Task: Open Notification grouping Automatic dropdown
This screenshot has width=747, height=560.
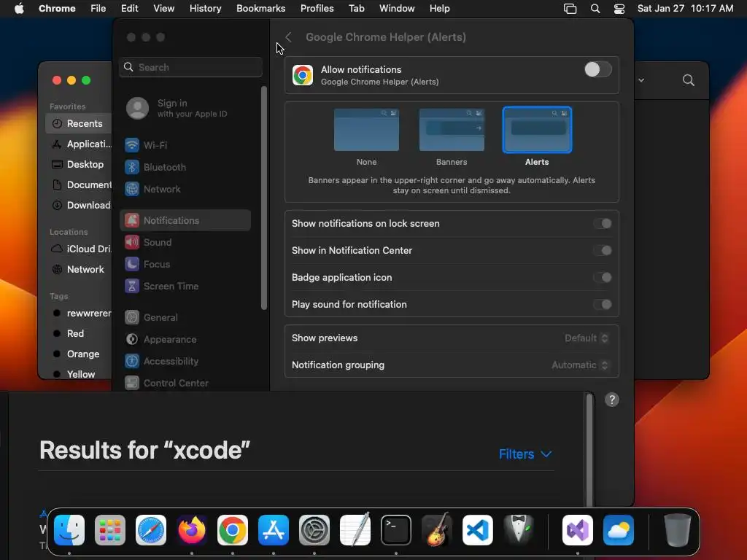Action: coord(580,365)
